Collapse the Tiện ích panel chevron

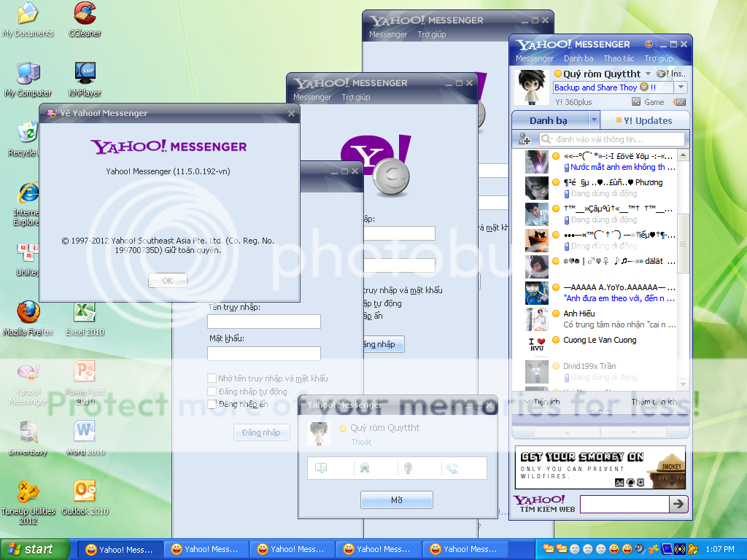(527, 402)
